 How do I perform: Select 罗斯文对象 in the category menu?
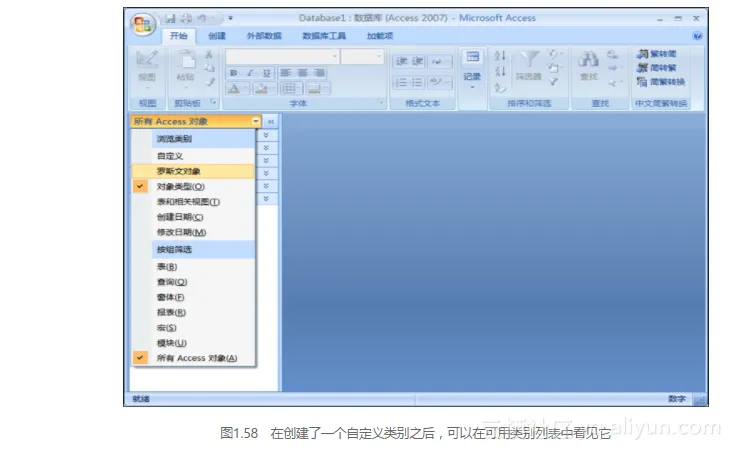click(x=194, y=171)
